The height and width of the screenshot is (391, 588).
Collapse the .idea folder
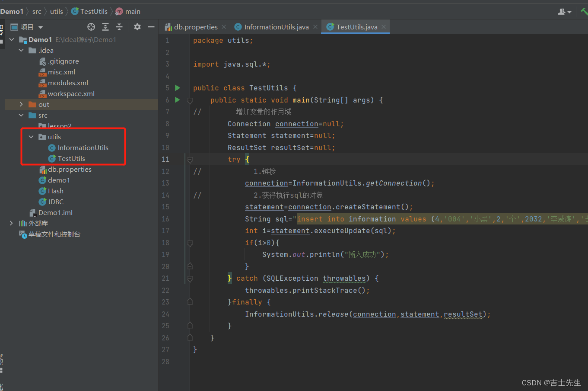21,50
